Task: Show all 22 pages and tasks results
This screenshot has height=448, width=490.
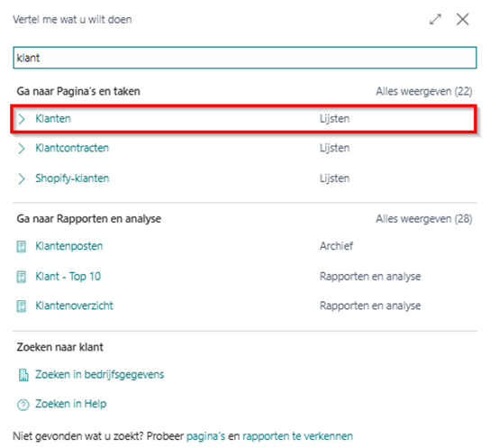Action: pyautogui.click(x=423, y=91)
